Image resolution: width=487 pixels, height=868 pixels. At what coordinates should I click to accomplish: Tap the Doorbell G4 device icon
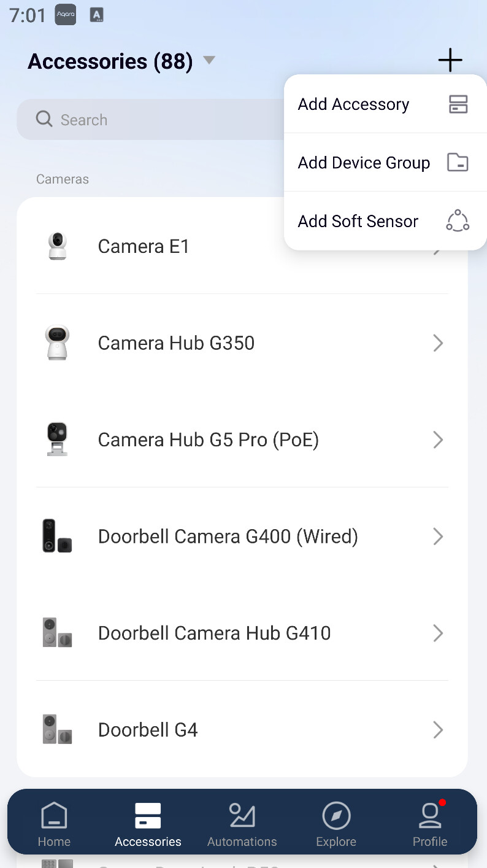coord(57,729)
